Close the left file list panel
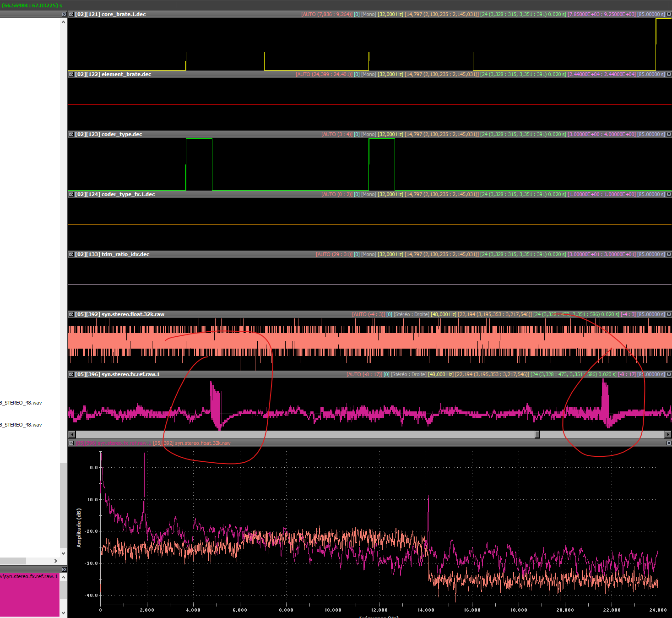The image size is (672, 618). point(64,14)
